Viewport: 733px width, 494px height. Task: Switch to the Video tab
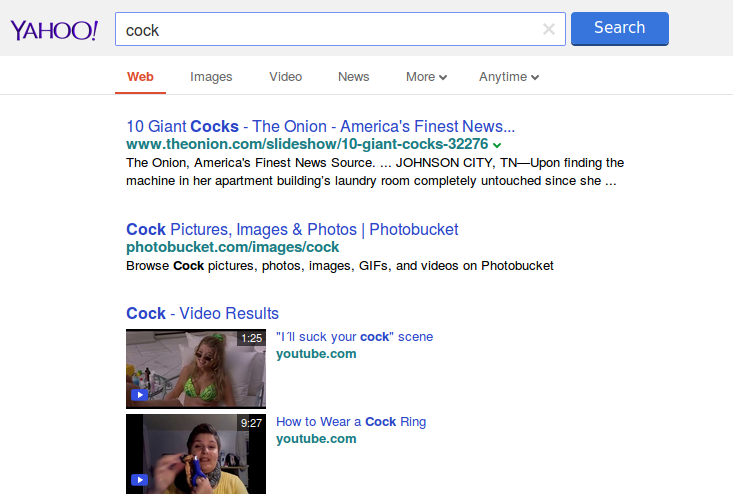tap(285, 77)
